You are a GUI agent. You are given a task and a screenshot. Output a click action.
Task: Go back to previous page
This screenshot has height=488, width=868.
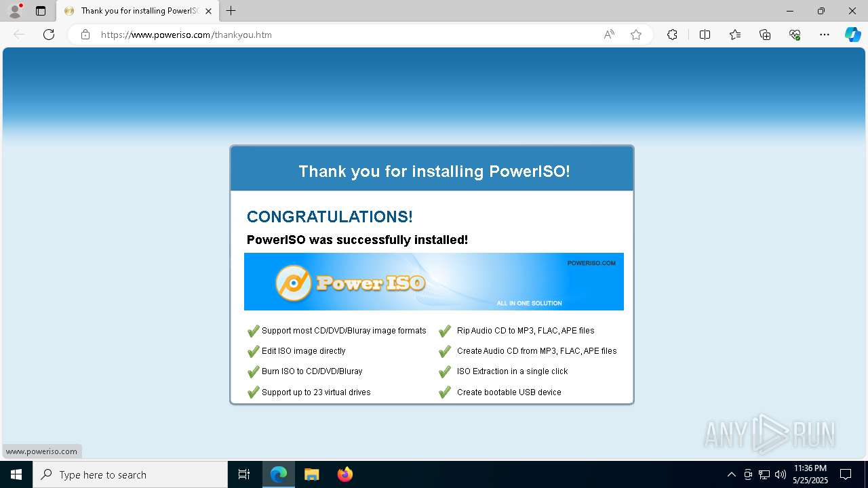[19, 35]
